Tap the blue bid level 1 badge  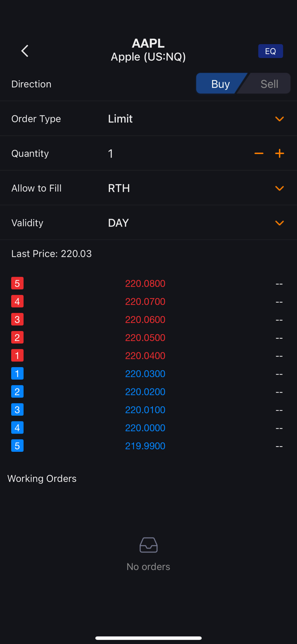tap(17, 374)
